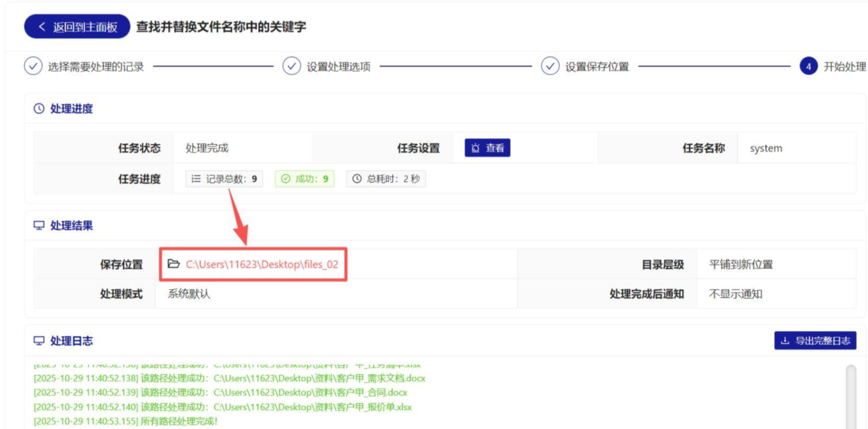
Task: Click the monitor icon next to 处理结果
Action: tap(39, 225)
